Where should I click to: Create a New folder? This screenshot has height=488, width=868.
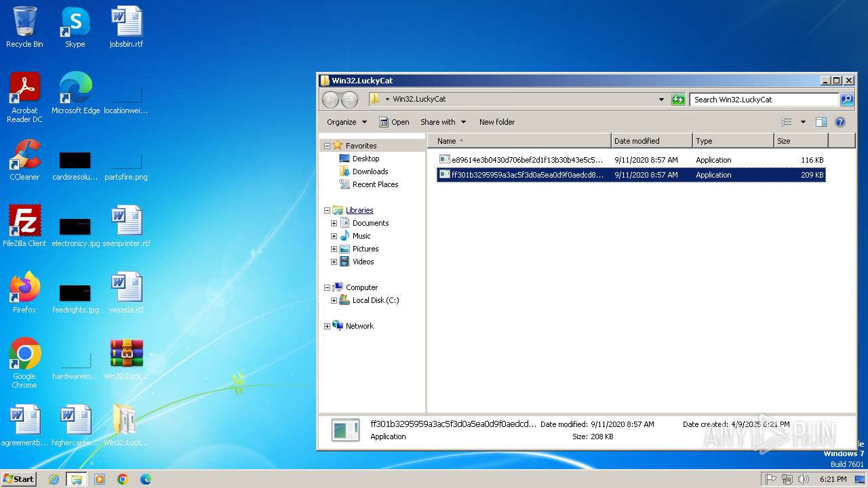[497, 122]
